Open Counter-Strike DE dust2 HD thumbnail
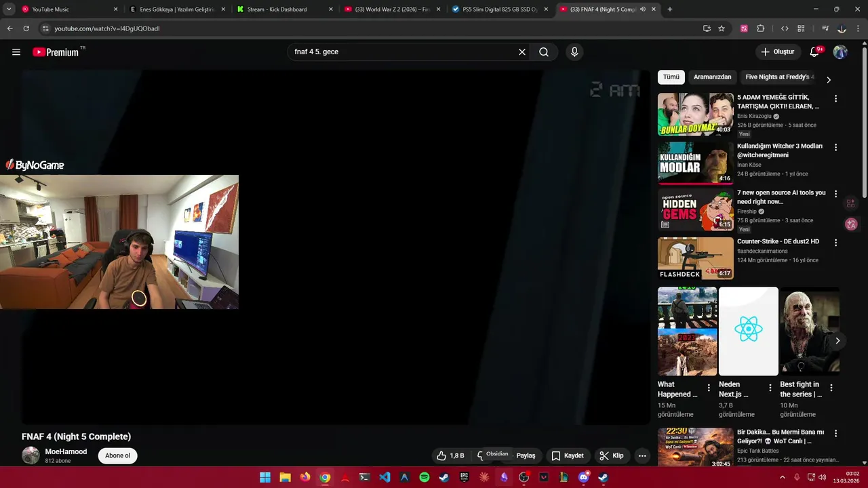The image size is (868, 488). (696, 258)
